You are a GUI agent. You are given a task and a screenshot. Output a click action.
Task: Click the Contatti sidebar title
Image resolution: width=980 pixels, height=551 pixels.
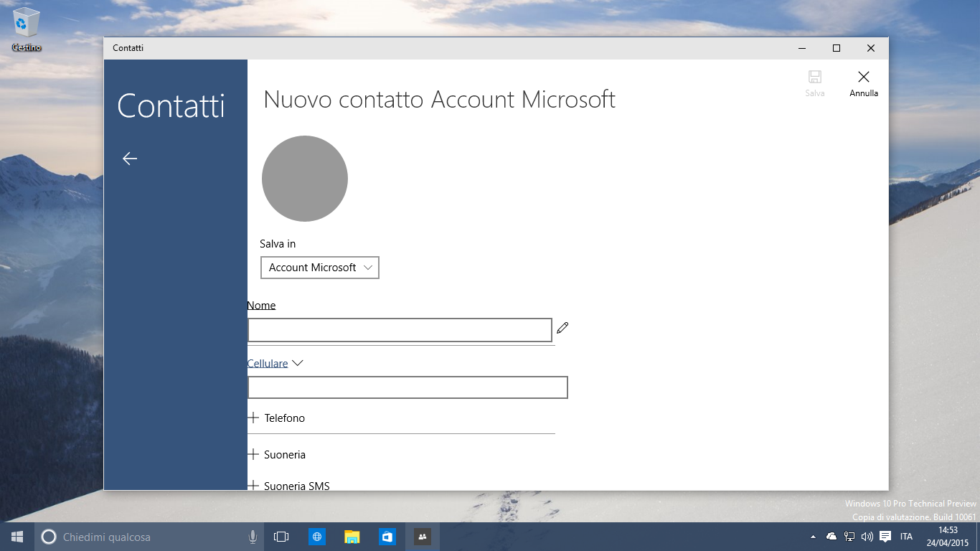tap(171, 106)
